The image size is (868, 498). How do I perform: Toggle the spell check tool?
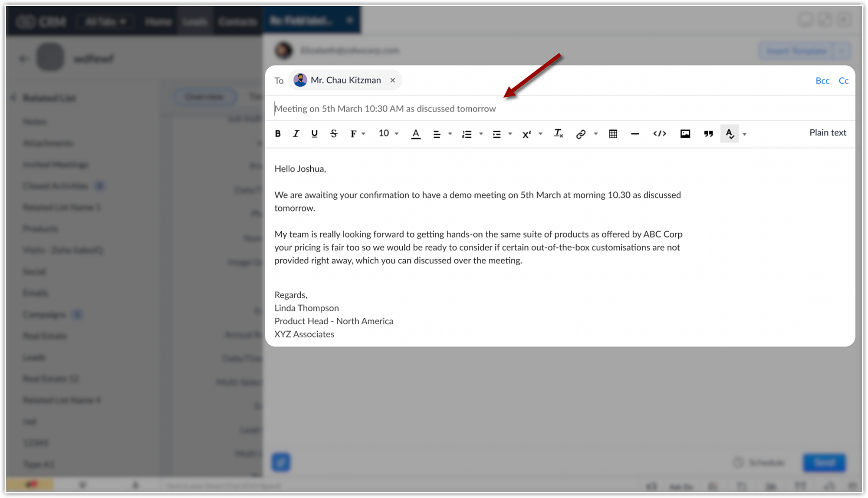(x=730, y=134)
